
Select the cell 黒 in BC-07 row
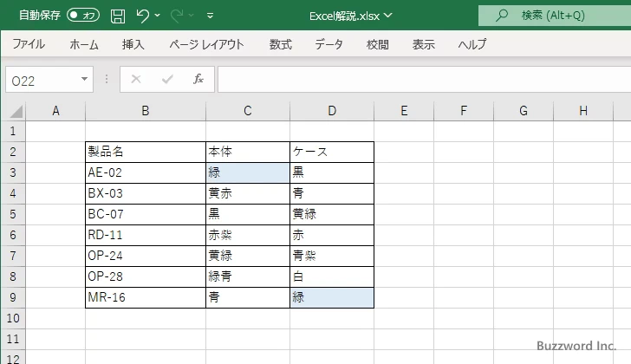click(x=248, y=214)
